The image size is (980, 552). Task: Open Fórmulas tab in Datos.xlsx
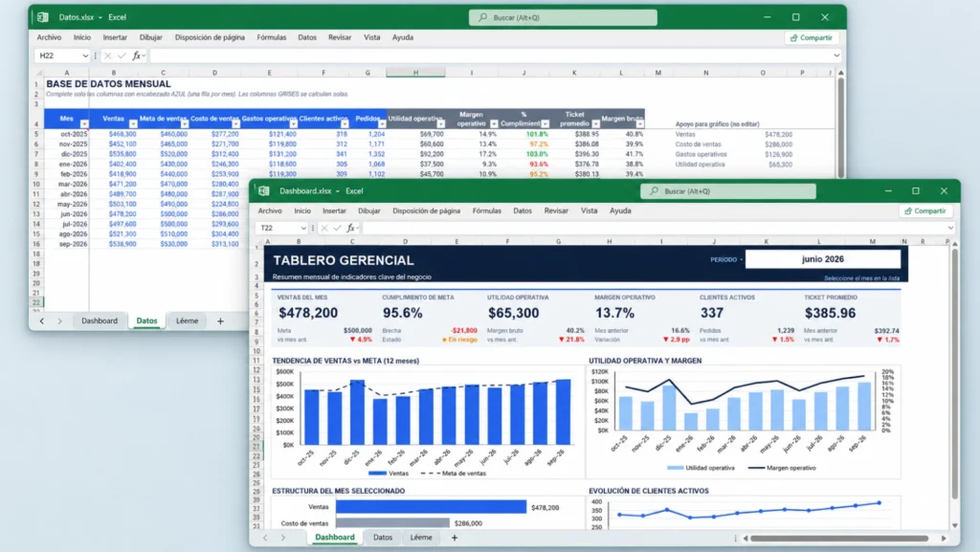(x=271, y=37)
